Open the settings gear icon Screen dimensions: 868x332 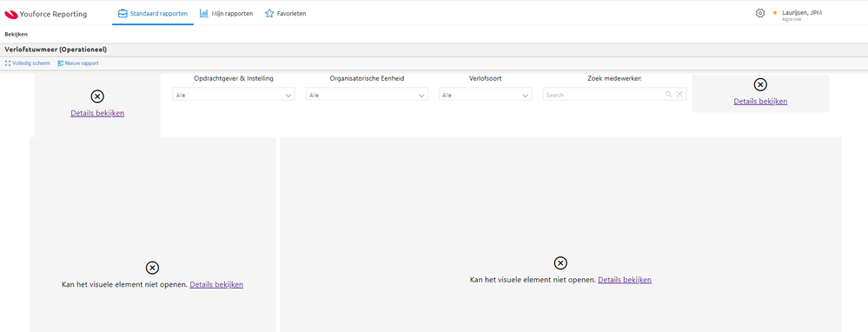760,13
